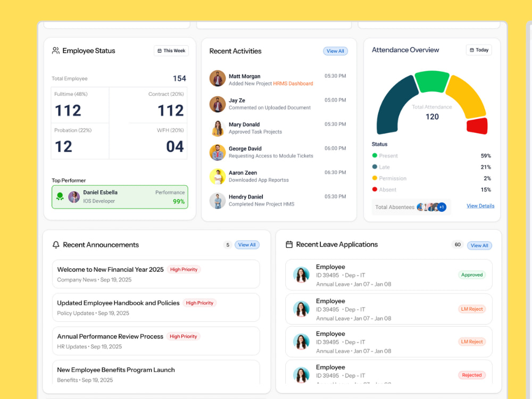Open the Today filter in Attendance Overview

tap(479, 50)
